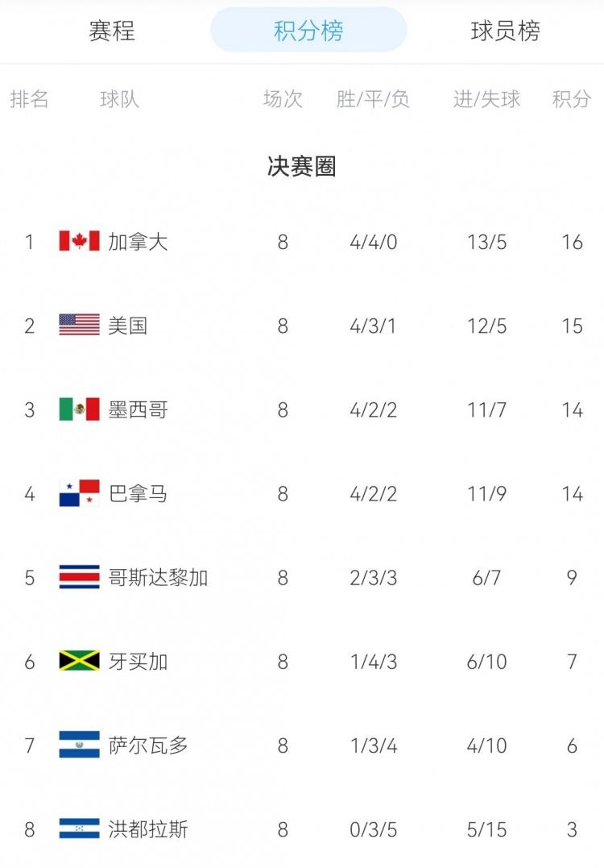Click the 决赛圈 section heading

pos(301,166)
